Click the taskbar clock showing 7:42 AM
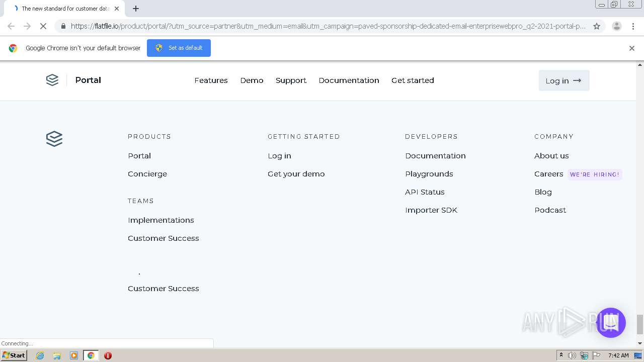The width and height of the screenshot is (644, 362). click(618, 355)
